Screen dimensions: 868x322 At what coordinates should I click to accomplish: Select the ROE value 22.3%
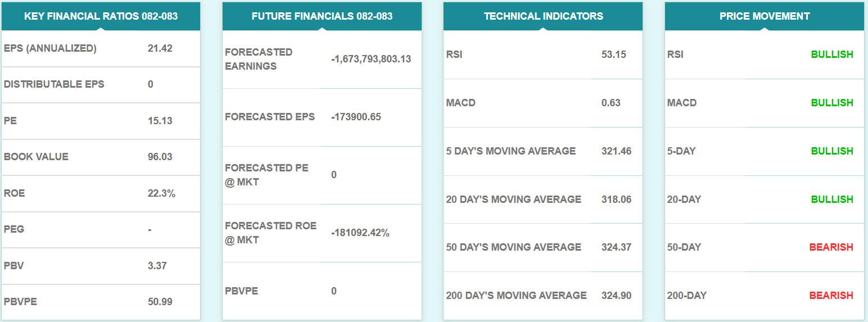pos(161,193)
